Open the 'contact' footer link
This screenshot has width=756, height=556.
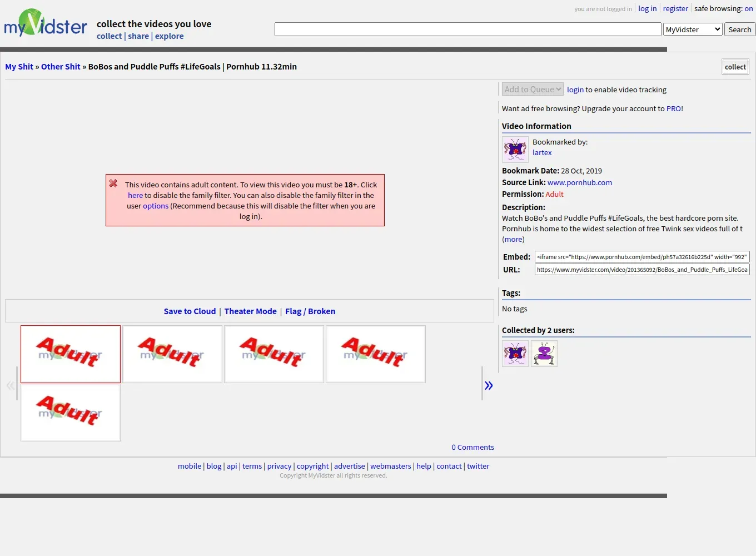tap(449, 466)
